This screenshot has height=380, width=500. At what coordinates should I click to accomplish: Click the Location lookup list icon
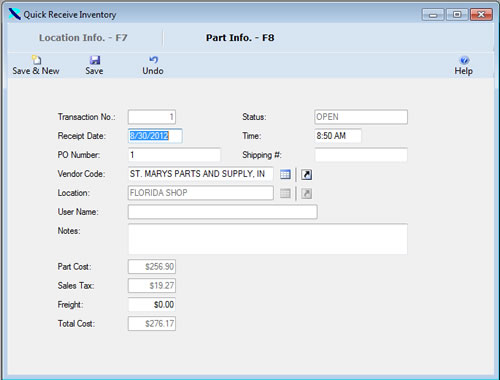285,193
